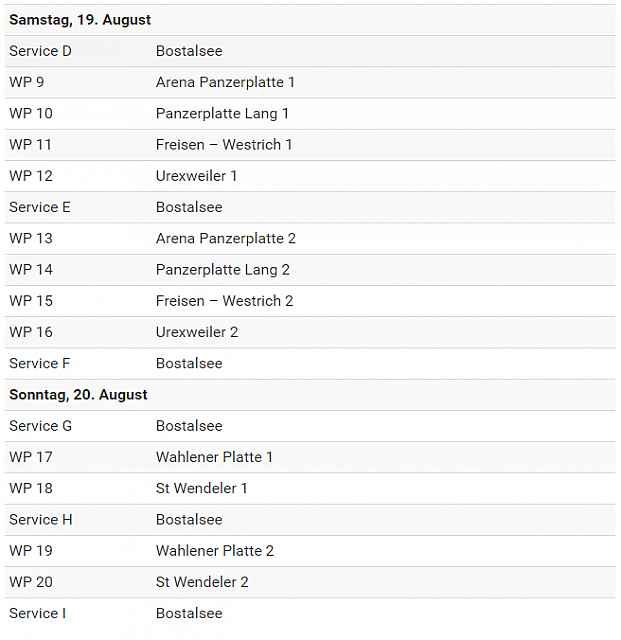The width and height of the screenshot is (621, 640).
Task: Select Arena Panzerplatte 2 stage name
Action: coord(225,238)
